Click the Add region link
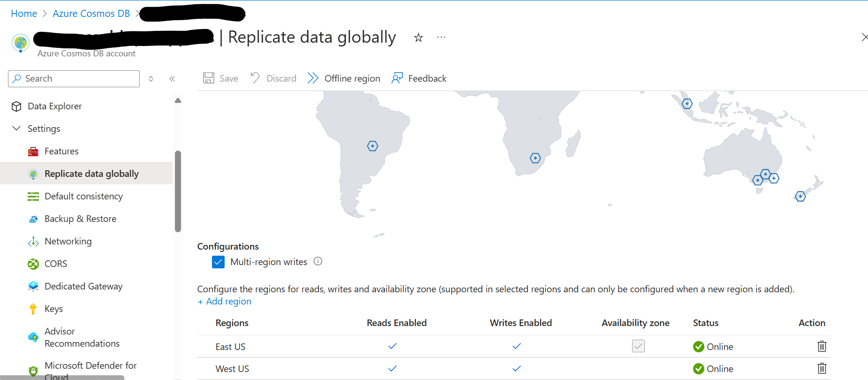The width and height of the screenshot is (868, 380). [x=224, y=301]
